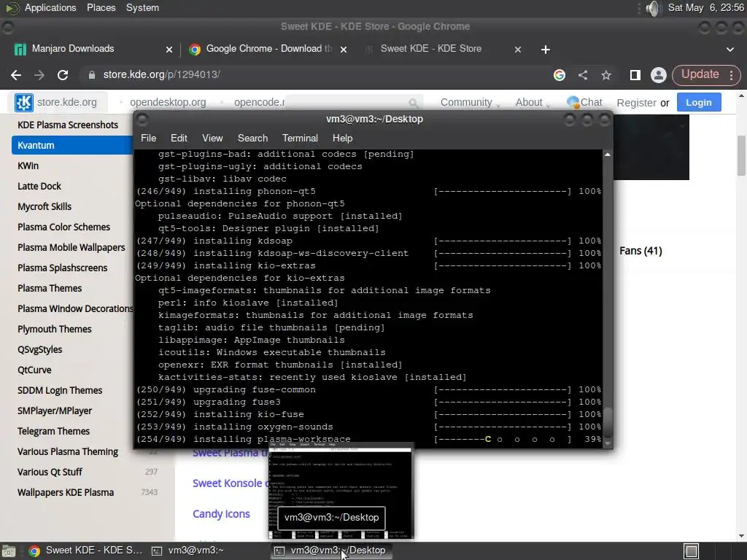Image resolution: width=747 pixels, height=560 pixels.
Task: Open the terminal's Help menu
Action: (342, 138)
